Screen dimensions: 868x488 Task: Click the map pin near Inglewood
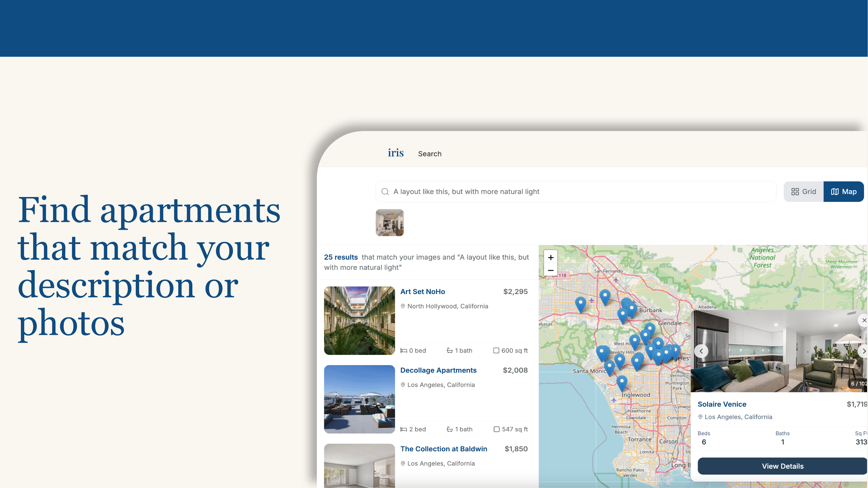(x=622, y=382)
